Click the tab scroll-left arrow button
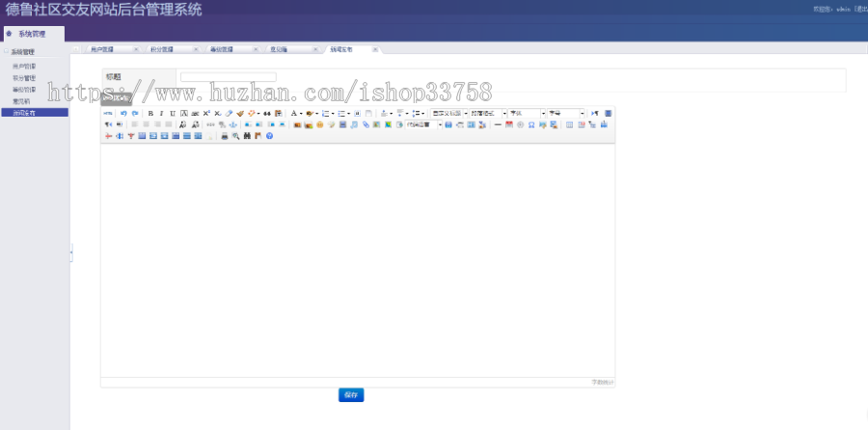This screenshot has height=430, width=868. (x=76, y=49)
